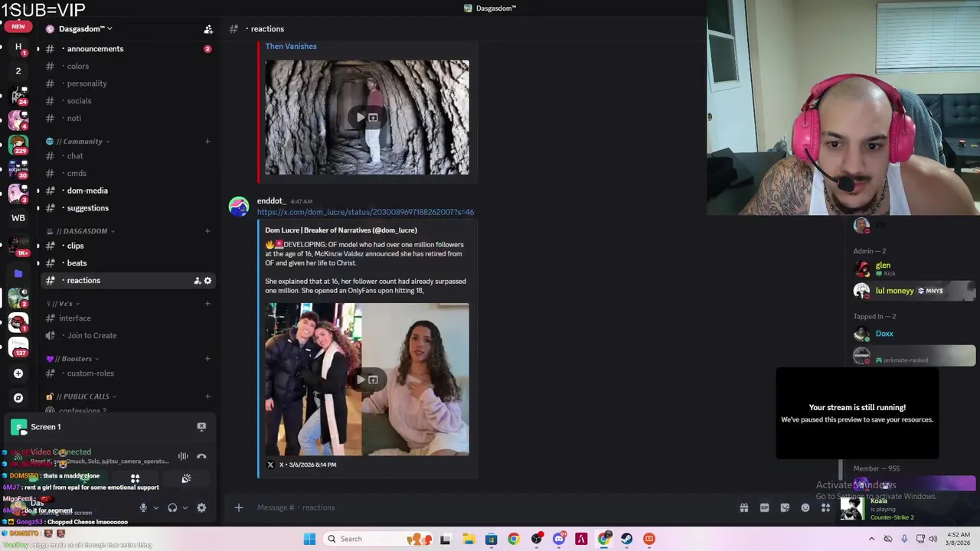Open the Windows Start menu

pos(309,539)
